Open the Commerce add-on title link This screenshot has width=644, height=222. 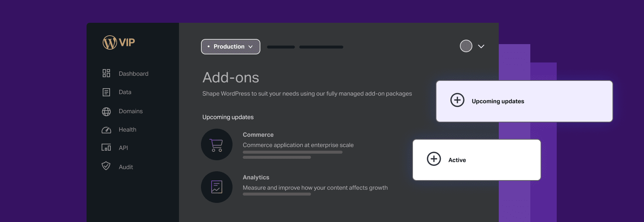click(x=258, y=135)
